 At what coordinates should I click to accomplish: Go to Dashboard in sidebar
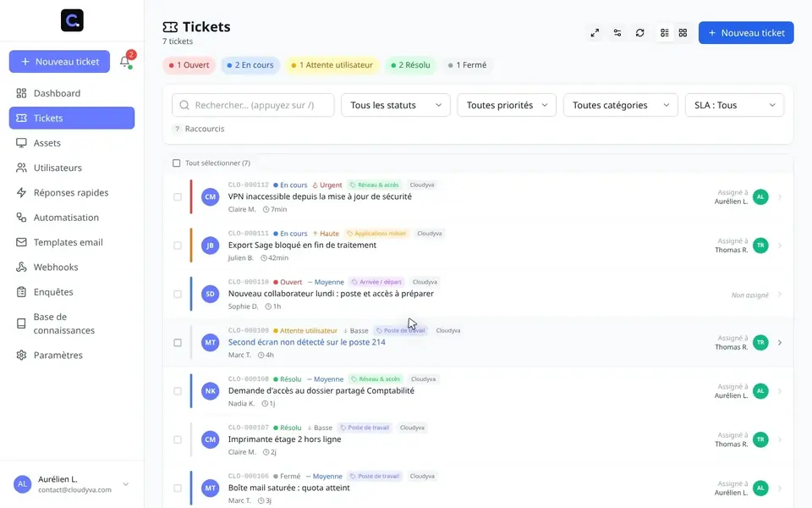click(72, 93)
